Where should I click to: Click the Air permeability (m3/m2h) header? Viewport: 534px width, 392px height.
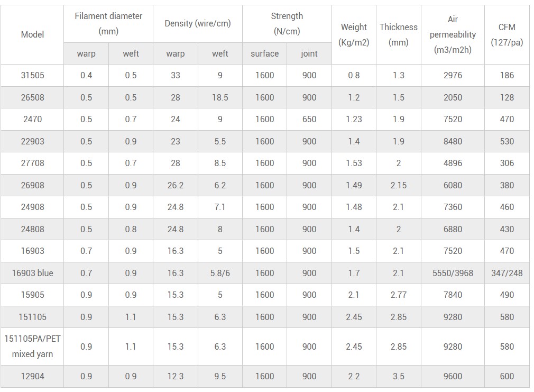(453, 34)
